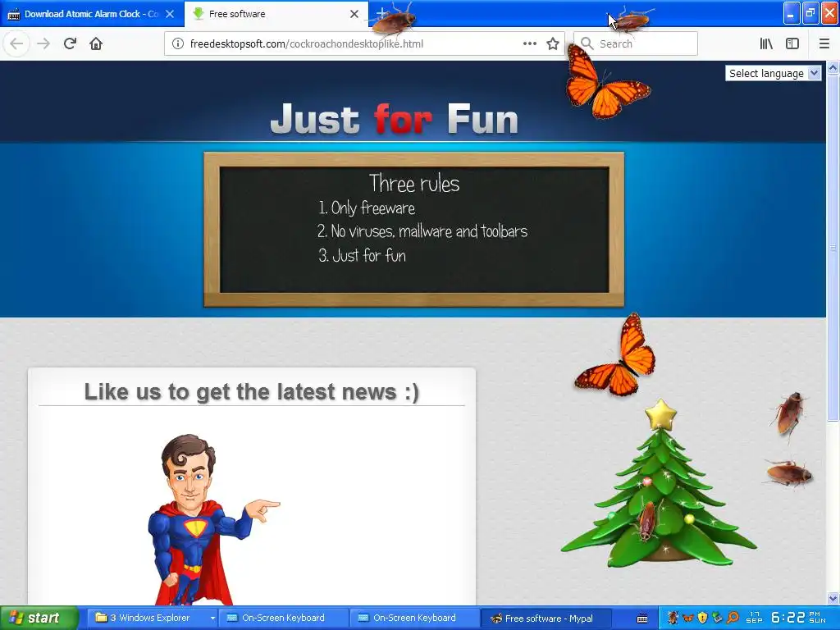
Task: Open the Select language dropdown
Action: (x=773, y=73)
